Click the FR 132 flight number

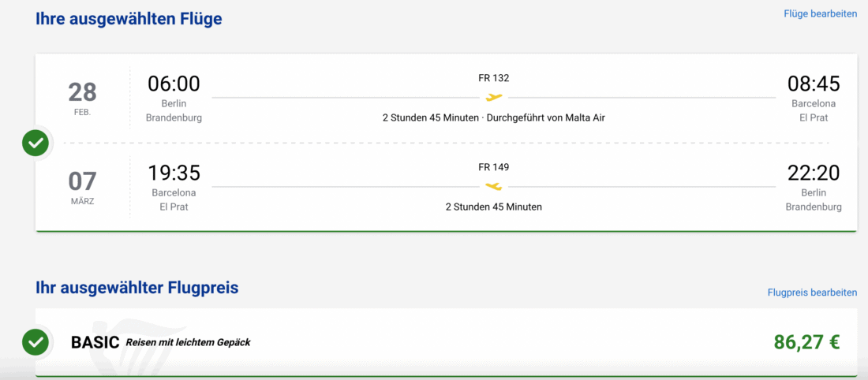[494, 78]
